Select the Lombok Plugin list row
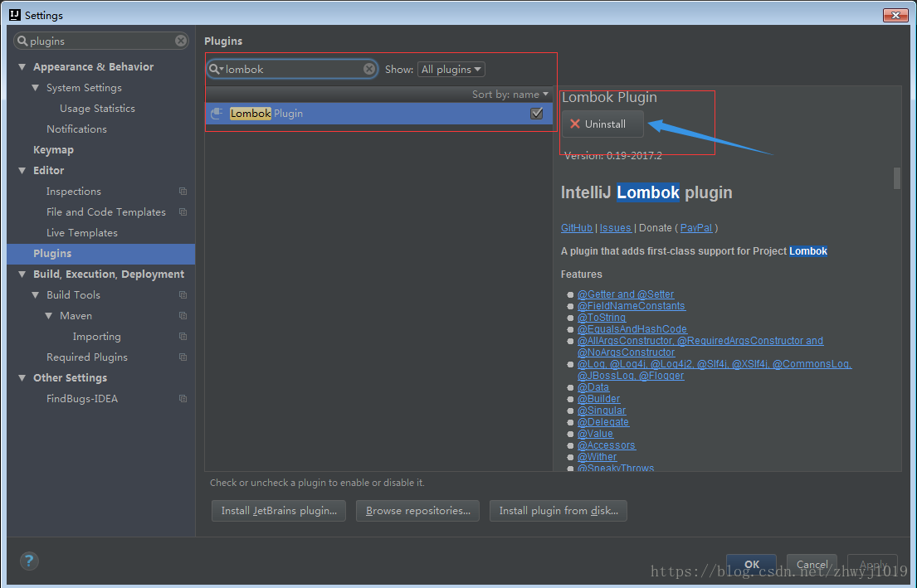 pos(379,114)
